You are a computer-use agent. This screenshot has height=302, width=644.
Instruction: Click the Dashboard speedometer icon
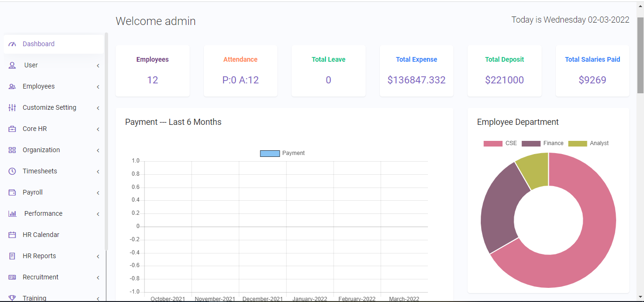click(x=12, y=44)
